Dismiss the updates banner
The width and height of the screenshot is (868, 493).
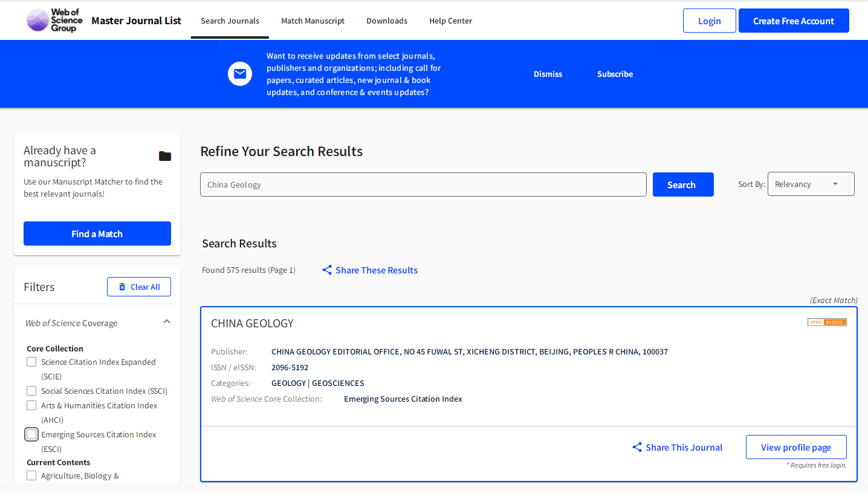548,74
